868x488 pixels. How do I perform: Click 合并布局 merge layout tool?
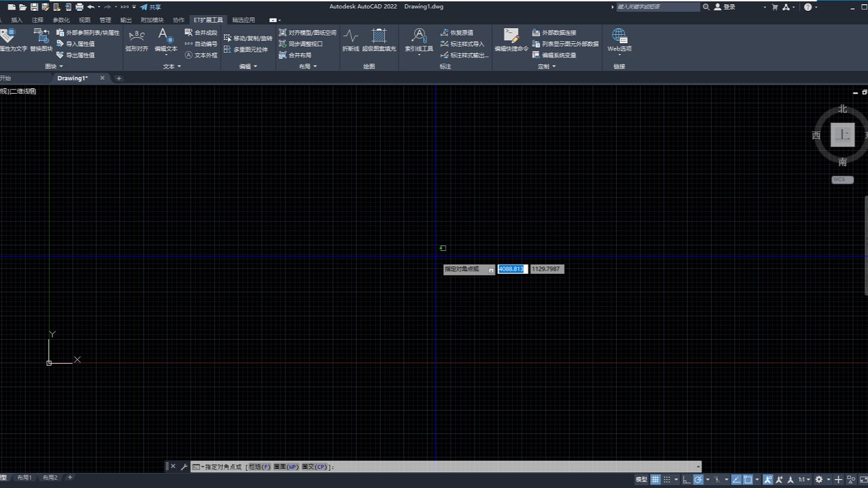click(295, 55)
